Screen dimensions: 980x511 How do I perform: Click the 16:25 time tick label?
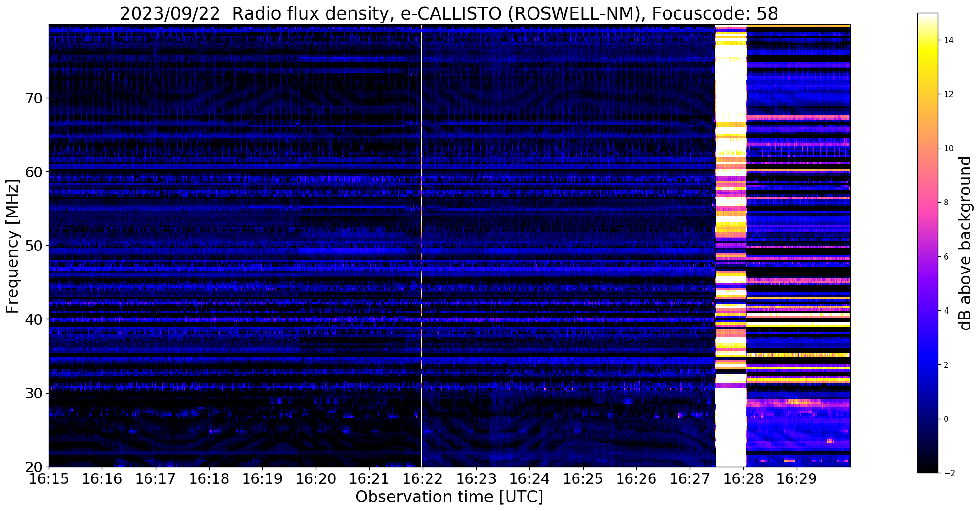click(x=583, y=478)
